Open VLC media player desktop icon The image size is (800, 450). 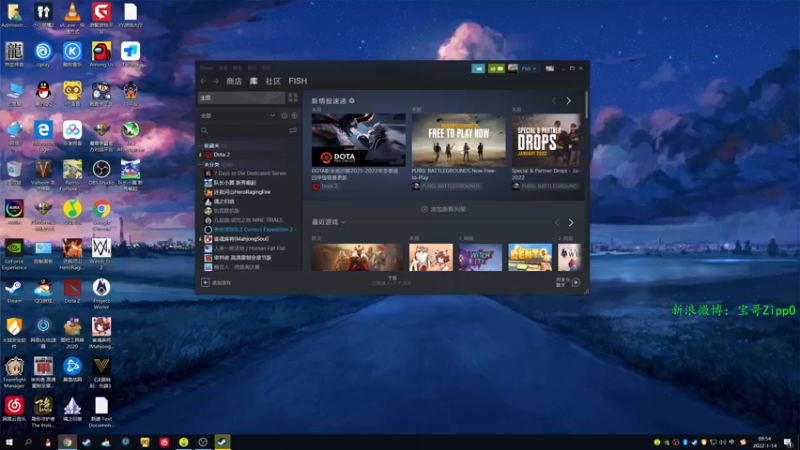[72, 16]
